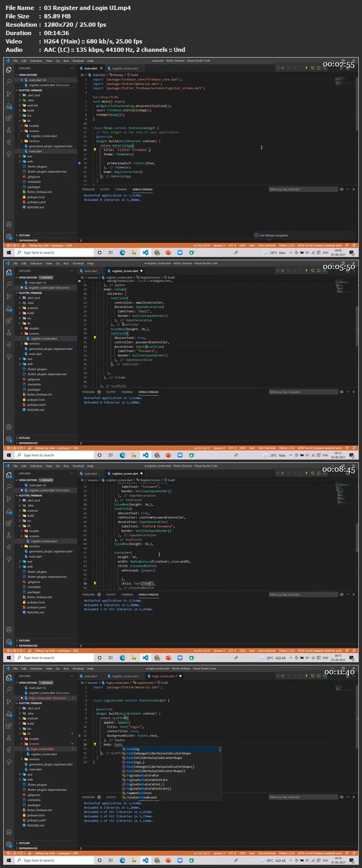Screen dimensions: 362x868
Task: Open Extensions view in the 00:08:45 frame
Action: click(8, 523)
